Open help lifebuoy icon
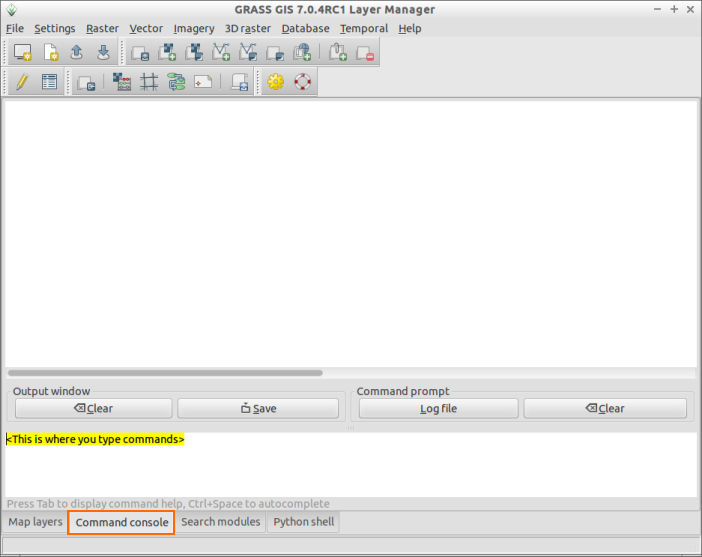The image size is (702, 557). coord(303,81)
